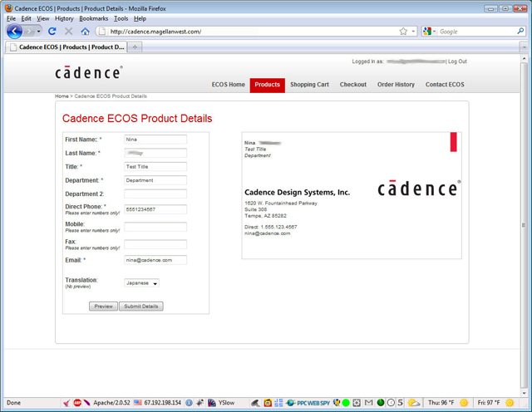
Task: Click the sun icon beside Fri: 97 °F
Action: point(510,403)
